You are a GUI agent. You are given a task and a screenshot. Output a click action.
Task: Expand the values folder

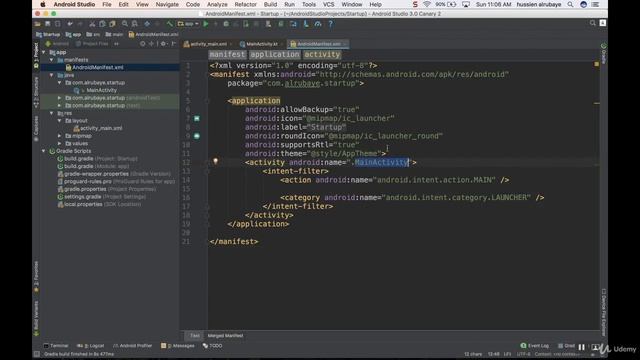[x=59, y=143]
